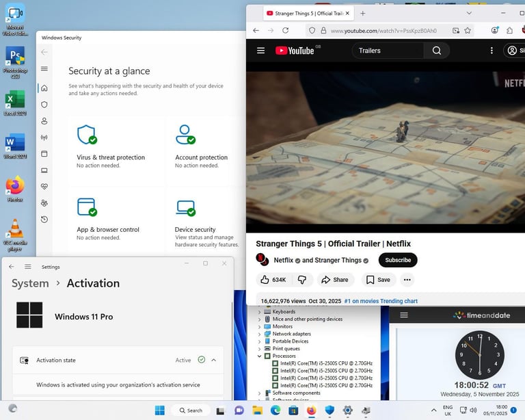
Task: Save the trailer to a playlist
Action: (x=378, y=280)
